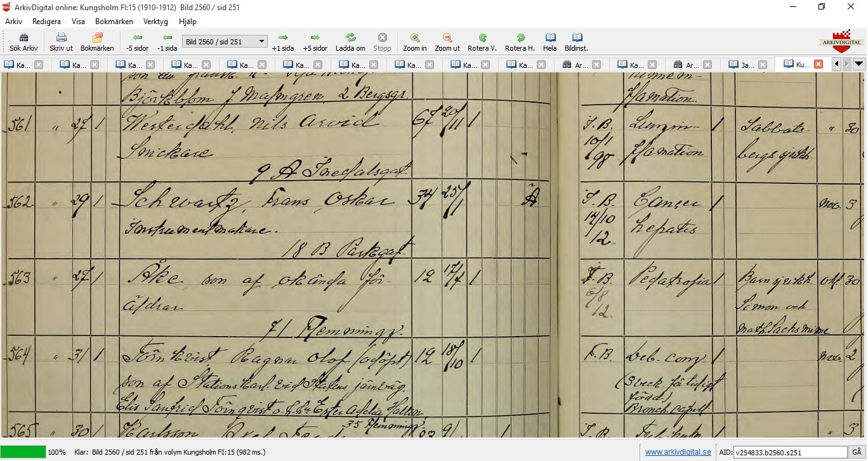Focus the AID input field
868x461 pixels.
click(790, 452)
